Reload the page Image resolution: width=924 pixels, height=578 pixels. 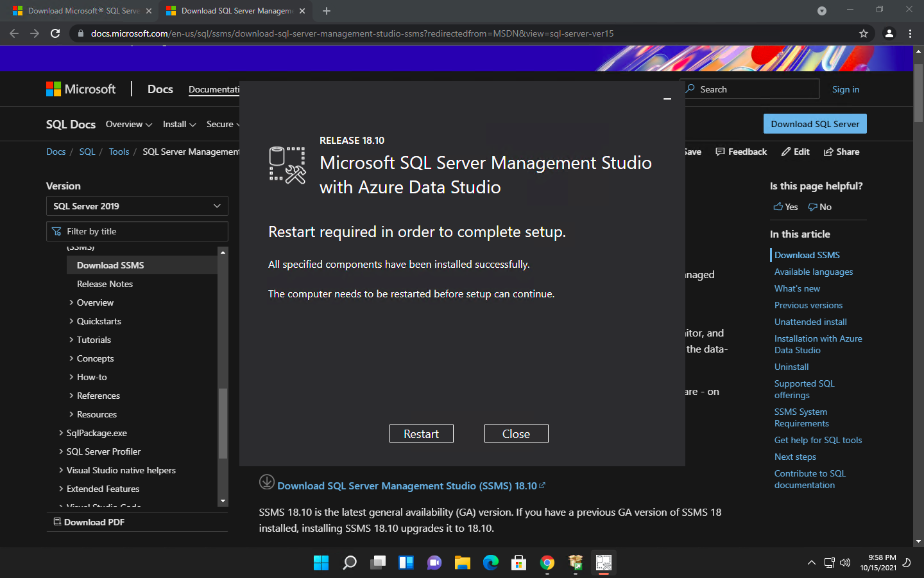point(55,33)
